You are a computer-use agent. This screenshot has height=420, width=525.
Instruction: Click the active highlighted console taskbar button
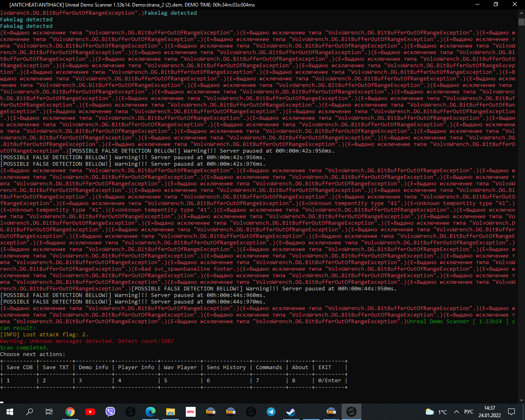click(x=352, y=412)
